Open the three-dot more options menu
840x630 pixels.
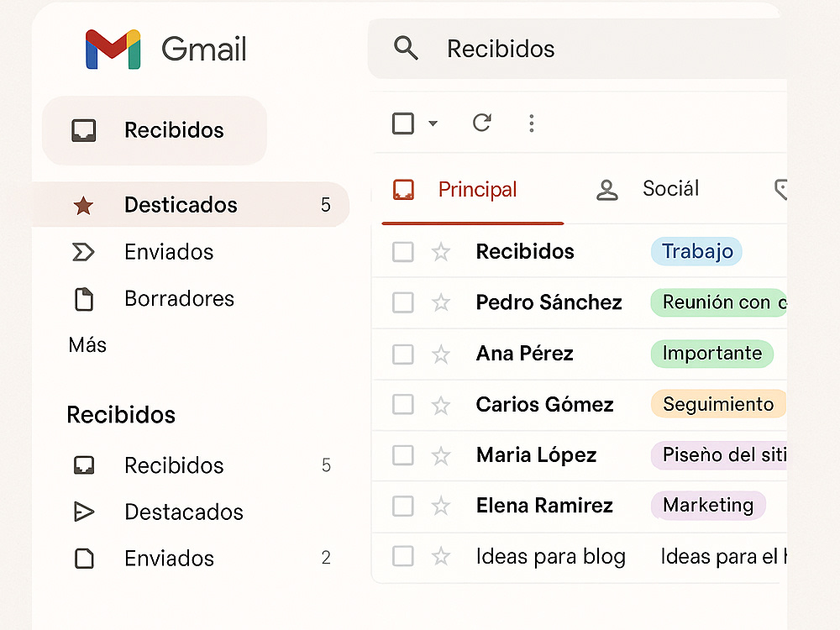coord(532,123)
